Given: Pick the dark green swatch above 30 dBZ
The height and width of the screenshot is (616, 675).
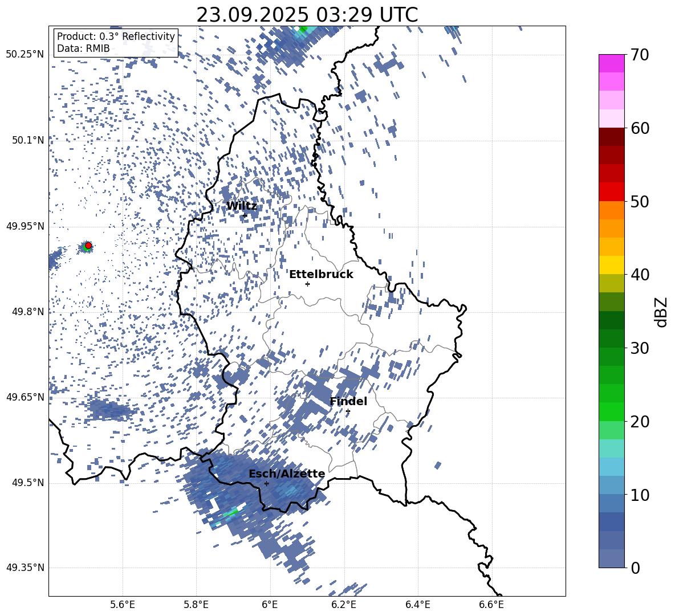Looking at the screenshot, I should pos(611,320).
